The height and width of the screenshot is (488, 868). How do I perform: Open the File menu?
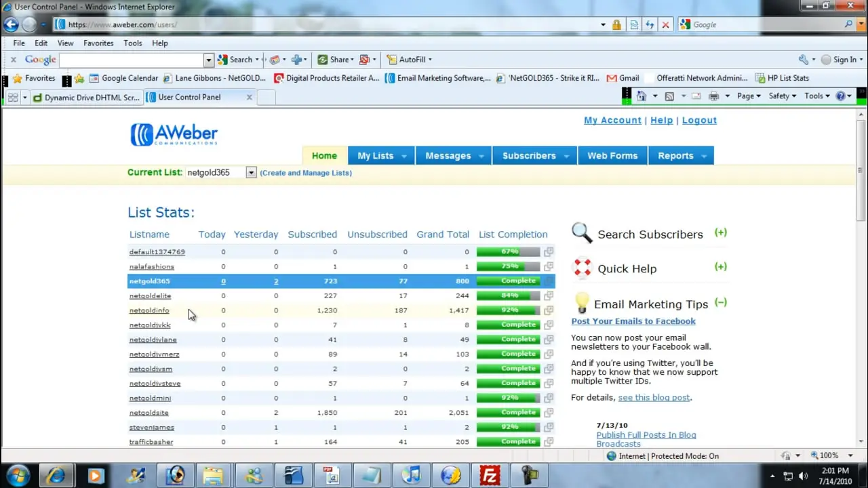pyautogui.click(x=19, y=43)
